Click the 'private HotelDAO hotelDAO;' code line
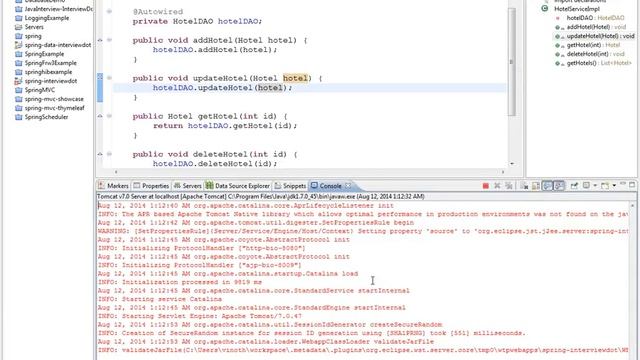Viewport: 640px width, 360px height. tap(197, 21)
